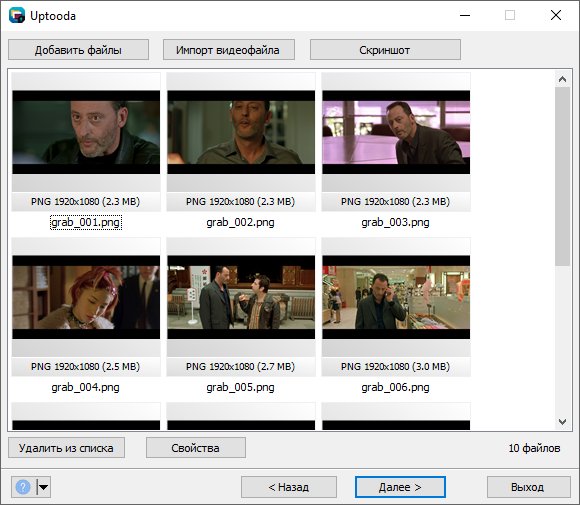Viewport: 580px width, 505px height.
Task: Go back with the < Назад button
Action: (289, 487)
